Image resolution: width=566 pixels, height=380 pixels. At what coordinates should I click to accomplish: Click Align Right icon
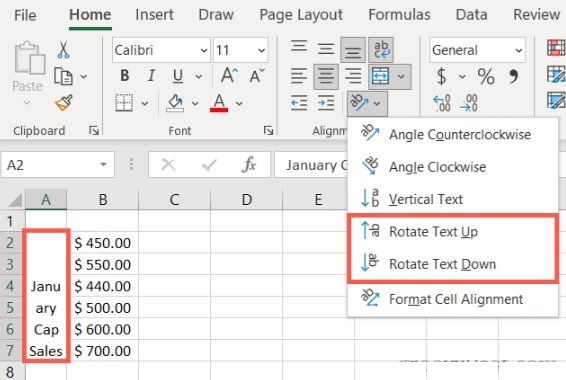tap(353, 76)
